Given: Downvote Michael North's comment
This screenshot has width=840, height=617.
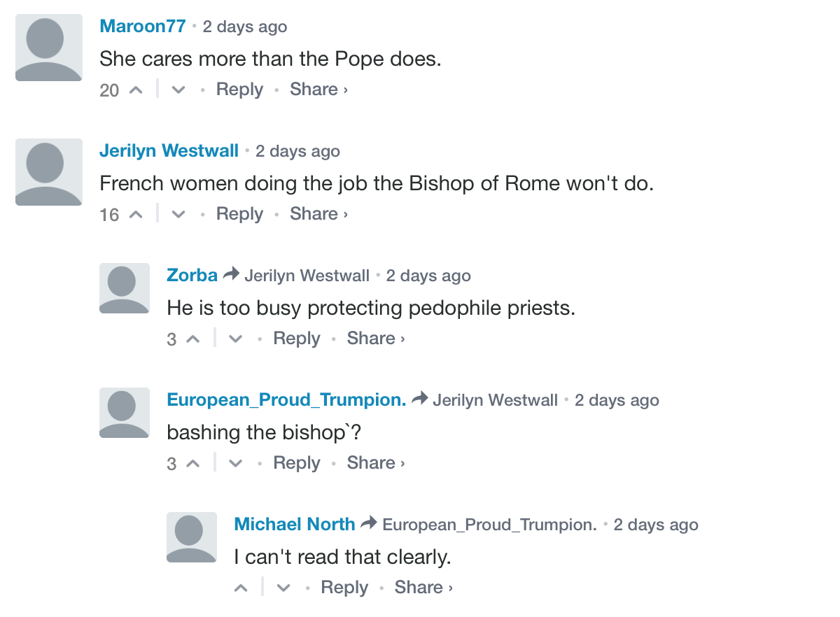Looking at the screenshot, I should point(283,588).
